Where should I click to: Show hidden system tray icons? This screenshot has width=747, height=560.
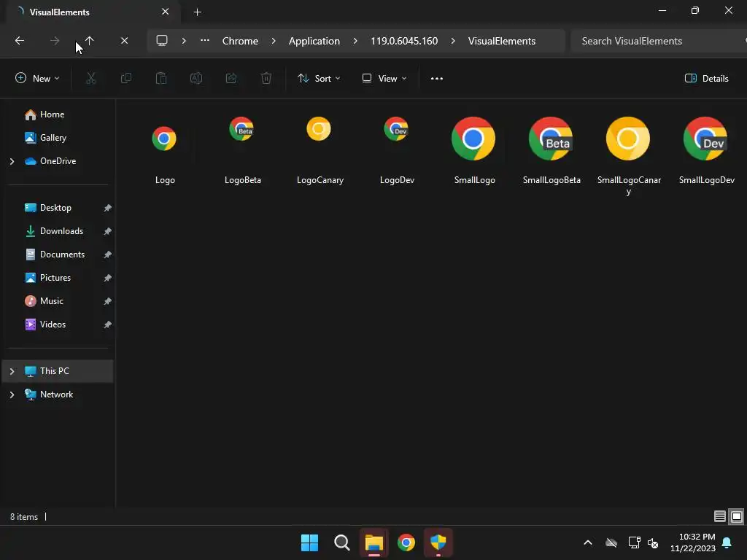click(x=588, y=542)
